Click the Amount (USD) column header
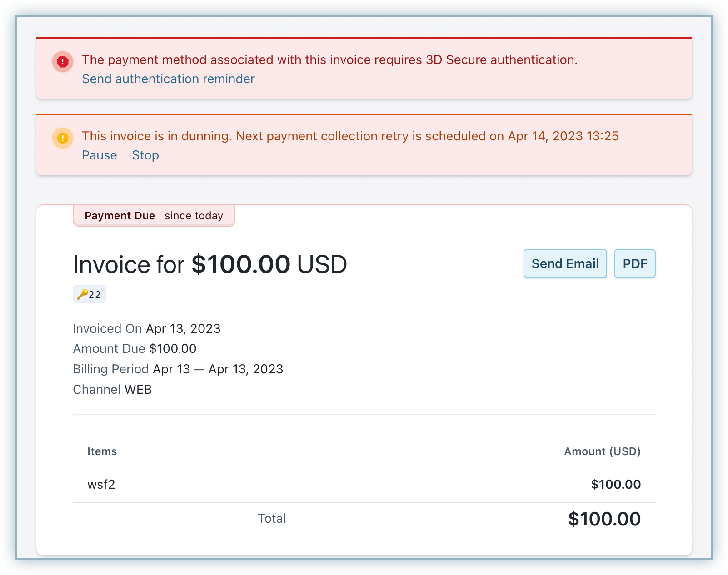The height and width of the screenshot is (575, 728). 602,451
